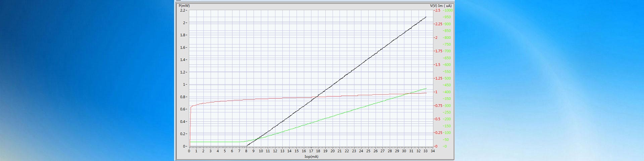644x161 pixels.
Task: Click the 17 tick on the Iop axis
Action: [x=311, y=151]
